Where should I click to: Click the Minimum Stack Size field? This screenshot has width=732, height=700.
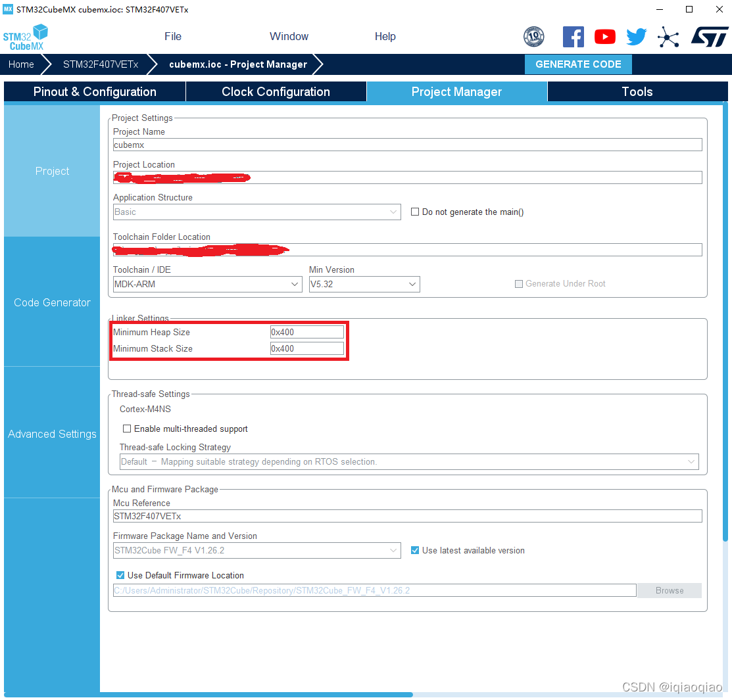[x=307, y=348]
